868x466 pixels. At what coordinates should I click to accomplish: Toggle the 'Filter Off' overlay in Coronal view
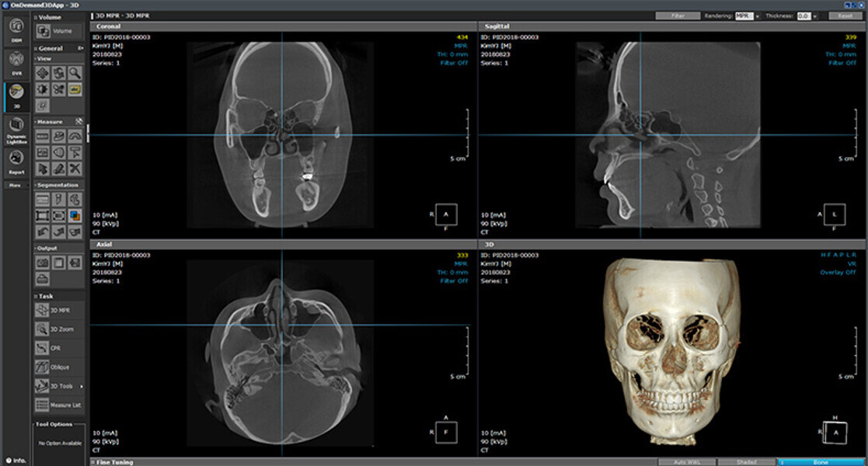(452, 64)
